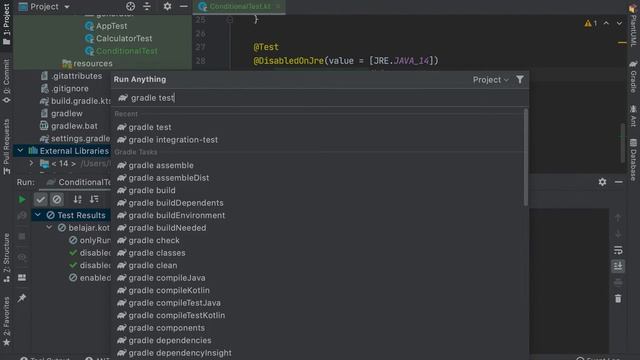Click the warning indicator in editor

(x=591, y=24)
